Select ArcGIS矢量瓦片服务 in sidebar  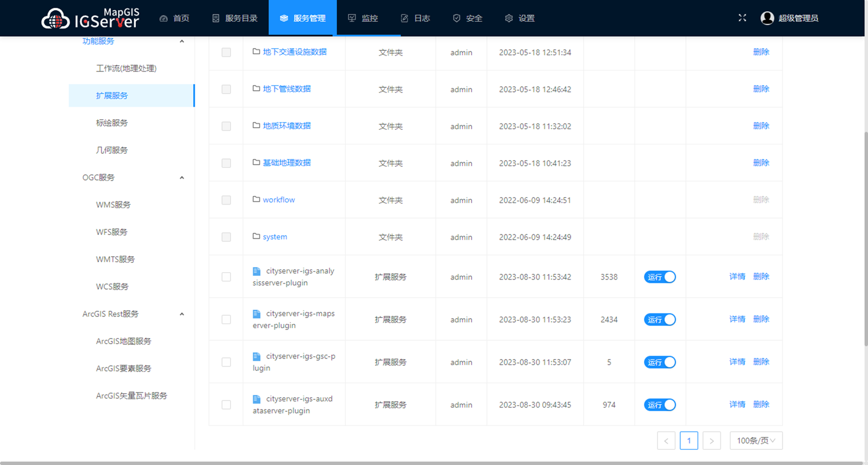pyautogui.click(x=132, y=396)
